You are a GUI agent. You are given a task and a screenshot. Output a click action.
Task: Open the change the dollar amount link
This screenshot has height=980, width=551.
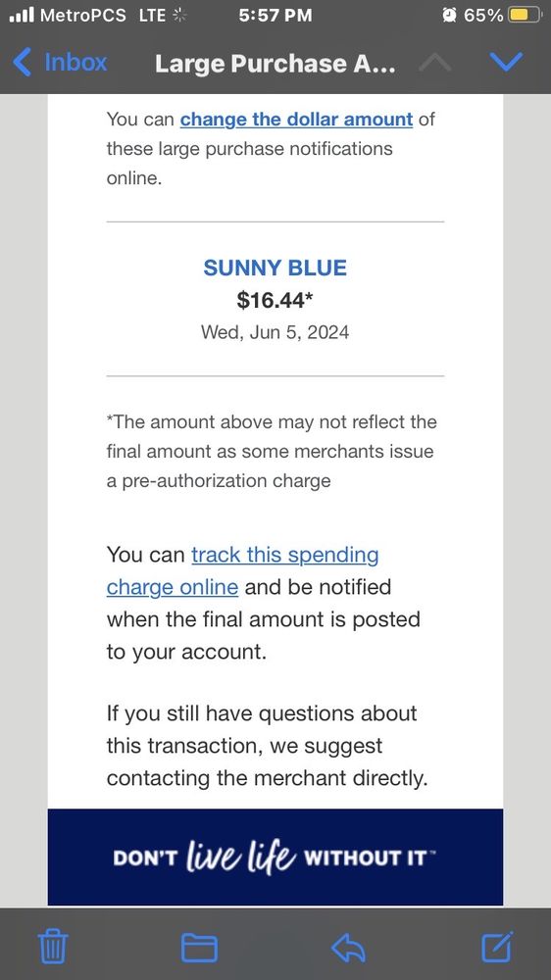(296, 119)
